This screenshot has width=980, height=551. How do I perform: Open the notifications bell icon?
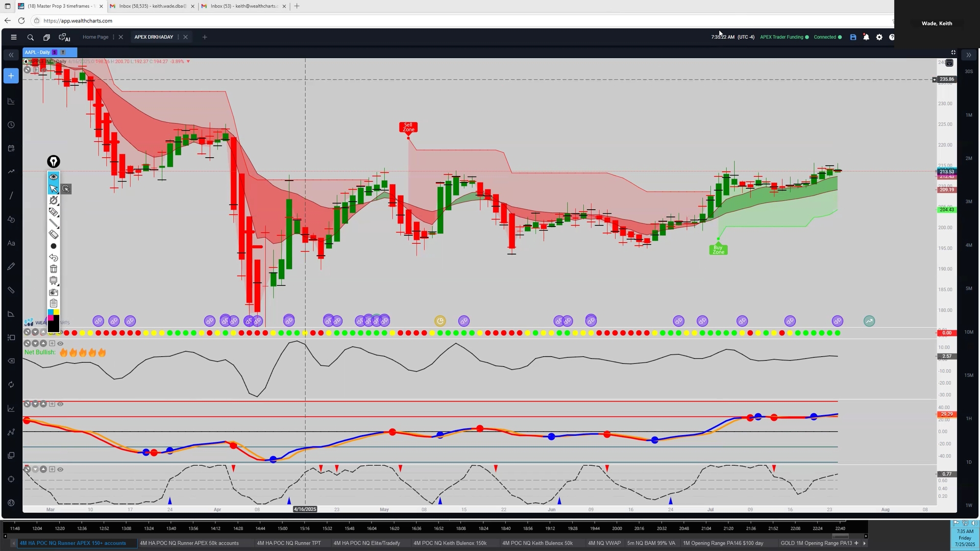pyautogui.click(x=866, y=37)
